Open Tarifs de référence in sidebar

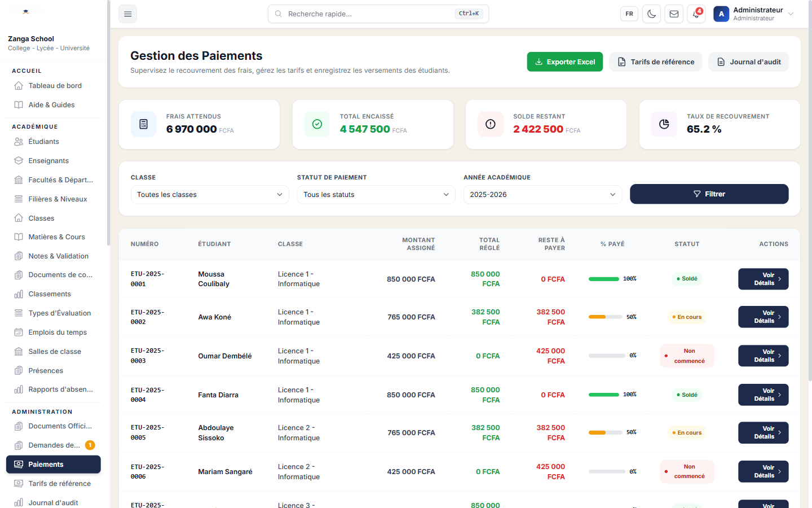pos(54,484)
